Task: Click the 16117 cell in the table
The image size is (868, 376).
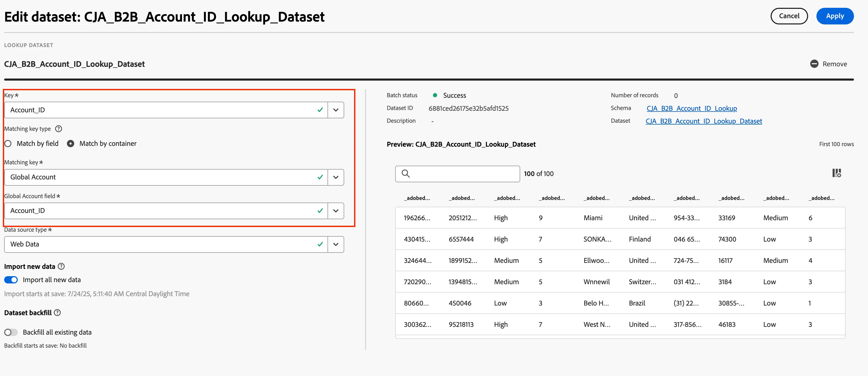Action: (x=726, y=261)
